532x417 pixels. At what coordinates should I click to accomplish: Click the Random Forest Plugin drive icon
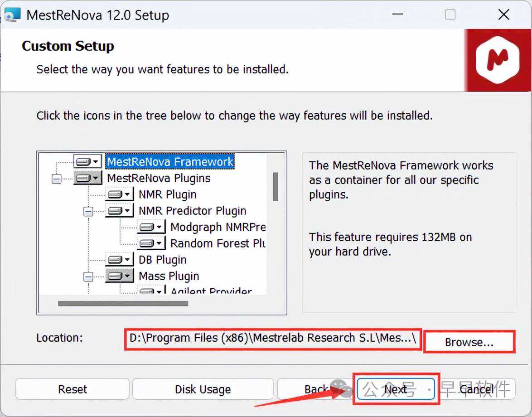coord(151,243)
